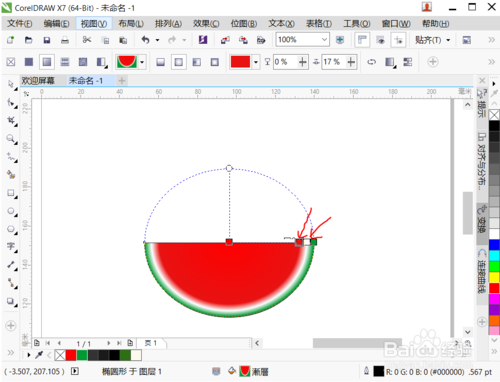Toggle the No fill button
500x382 pixels.
point(11,62)
